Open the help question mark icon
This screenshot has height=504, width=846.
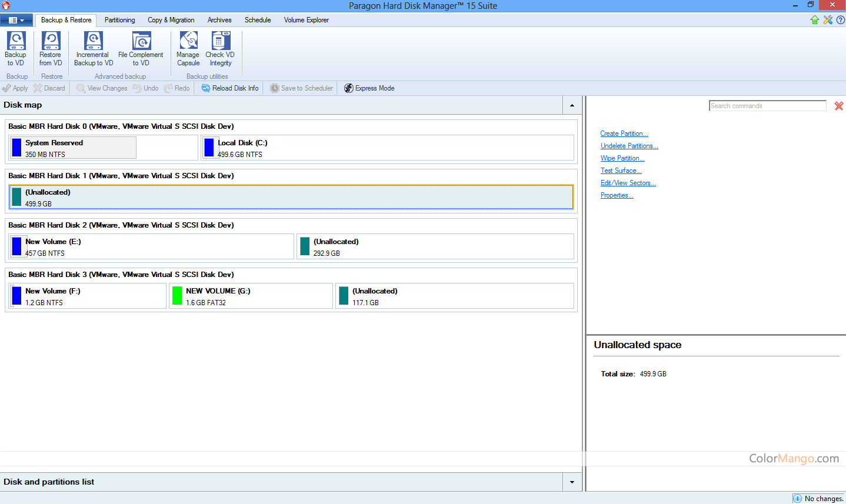[x=841, y=20]
